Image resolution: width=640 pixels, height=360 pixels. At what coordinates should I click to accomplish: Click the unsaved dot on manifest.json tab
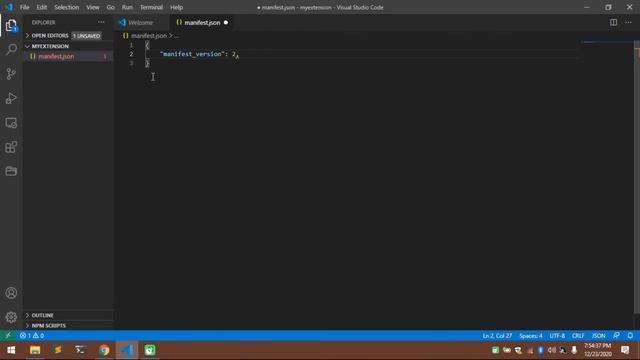click(x=226, y=22)
